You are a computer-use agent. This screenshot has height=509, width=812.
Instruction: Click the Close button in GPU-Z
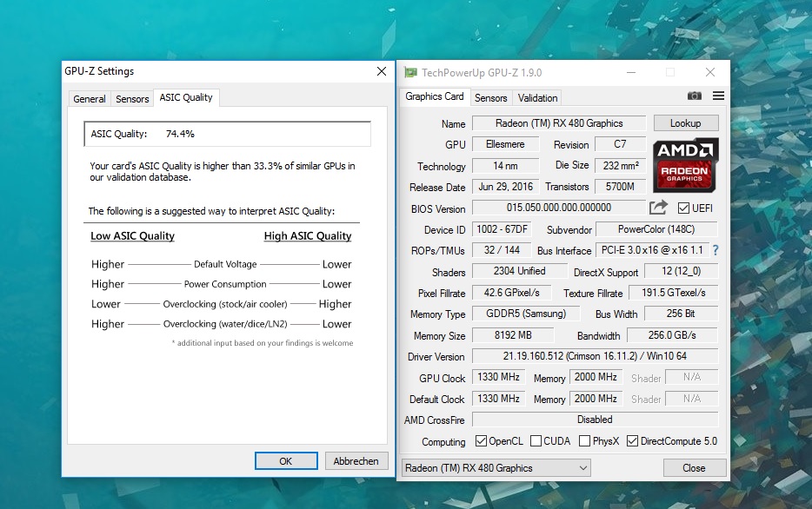coord(694,467)
